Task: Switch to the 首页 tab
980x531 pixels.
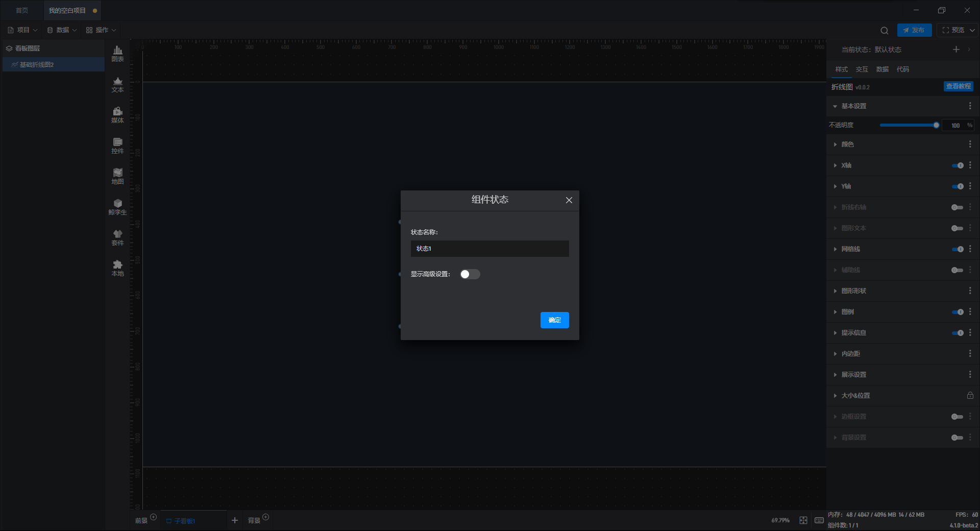Action: [22, 10]
